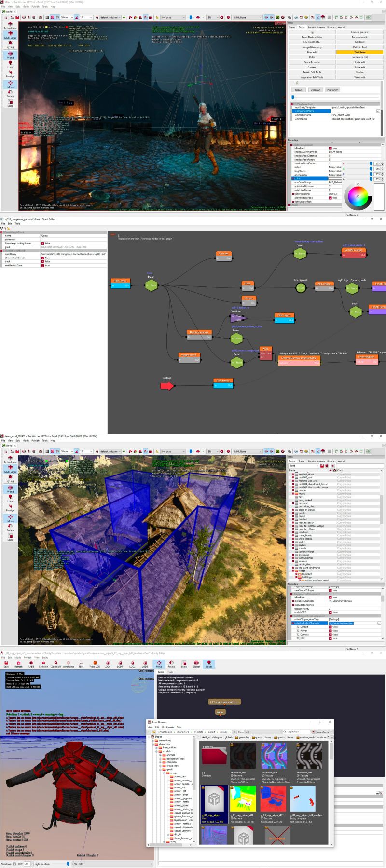Open No snap dropdown in VMod toolbar

tap(173, 17)
